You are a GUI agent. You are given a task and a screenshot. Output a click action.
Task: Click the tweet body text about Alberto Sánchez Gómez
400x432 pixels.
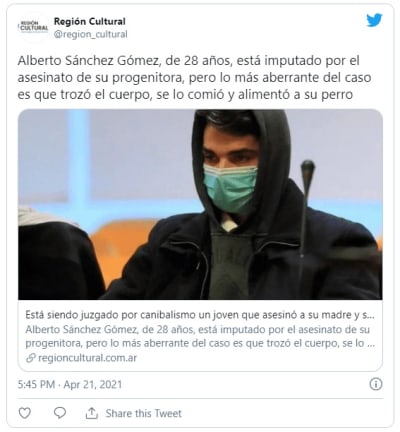(x=194, y=77)
